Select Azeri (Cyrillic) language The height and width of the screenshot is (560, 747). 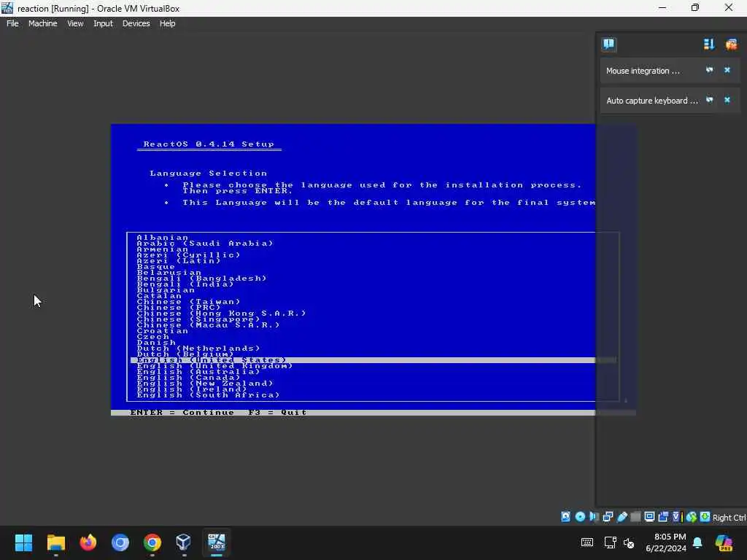tap(188, 254)
